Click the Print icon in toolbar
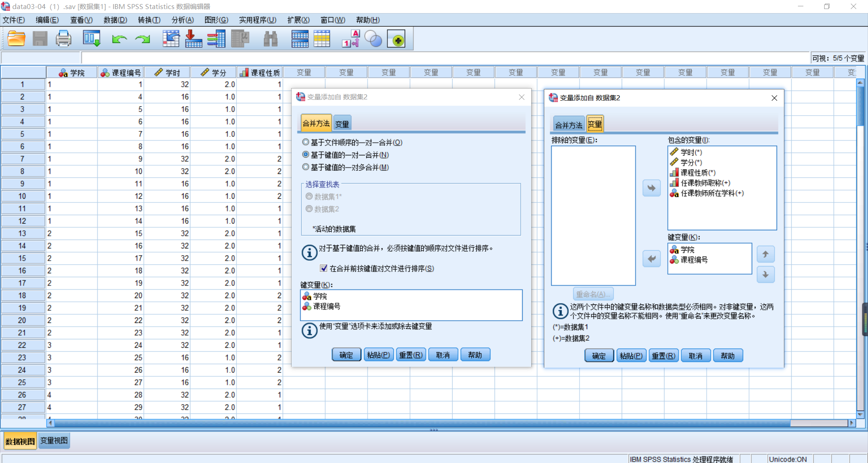Viewport: 868px width, 463px height. pyautogui.click(x=63, y=39)
